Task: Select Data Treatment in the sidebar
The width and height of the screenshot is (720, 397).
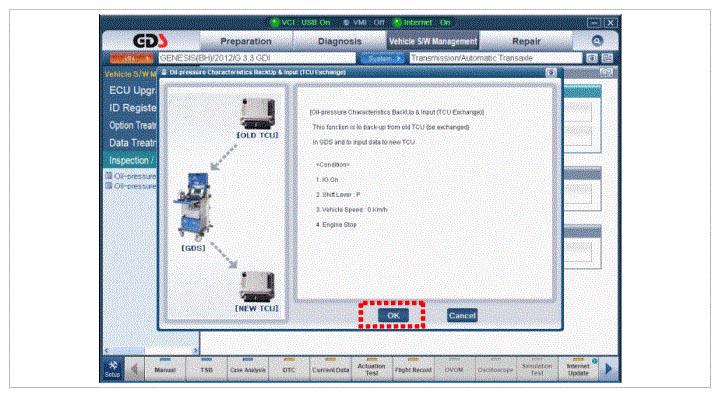Action: click(x=132, y=143)
